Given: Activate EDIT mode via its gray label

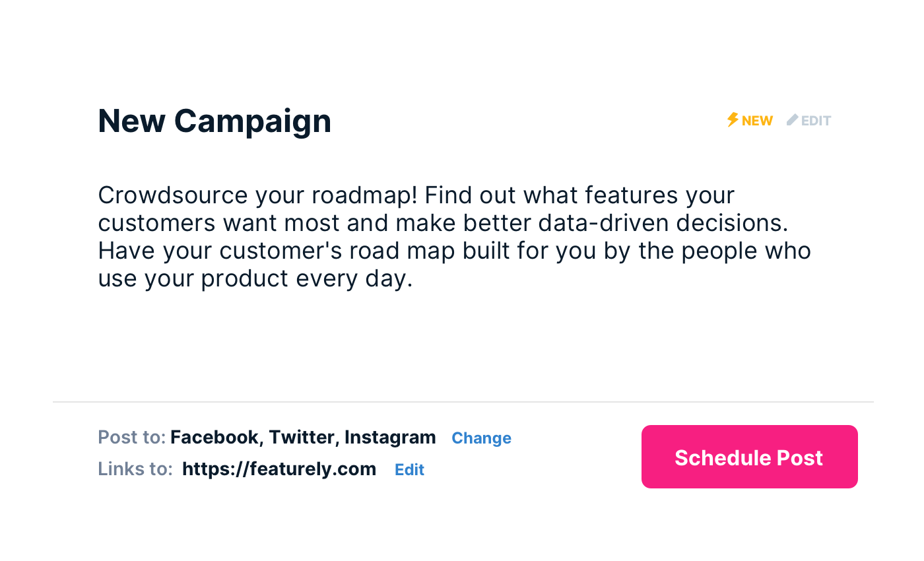Looking at the screenshot, I should [x=816, y=120].
